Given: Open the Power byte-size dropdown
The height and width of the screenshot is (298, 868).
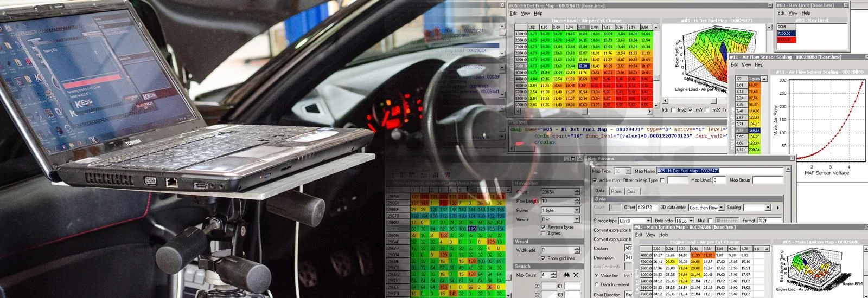Looking at the screenshot, I should point(576,210).
